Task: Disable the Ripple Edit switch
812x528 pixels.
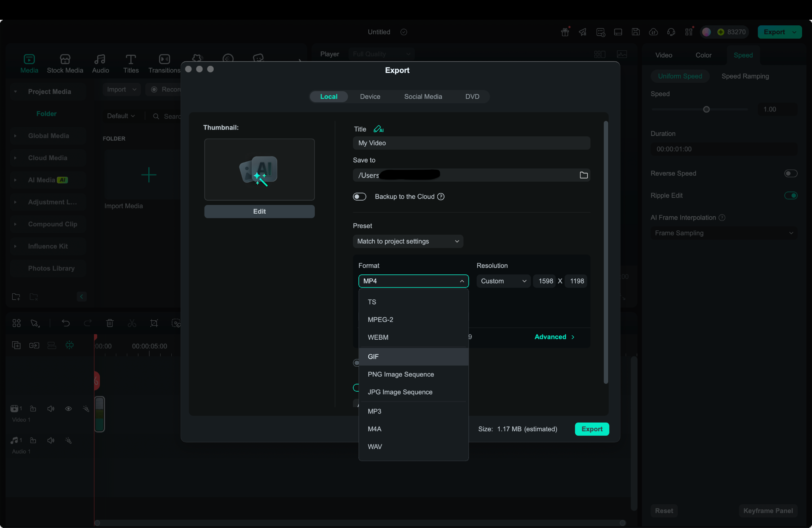Action: 791,195
